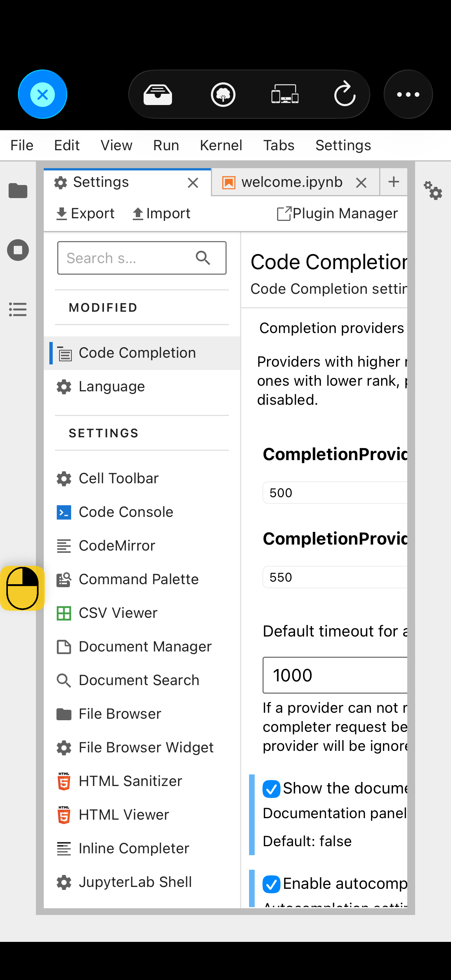Select Language settings entry

coord(142,386)
